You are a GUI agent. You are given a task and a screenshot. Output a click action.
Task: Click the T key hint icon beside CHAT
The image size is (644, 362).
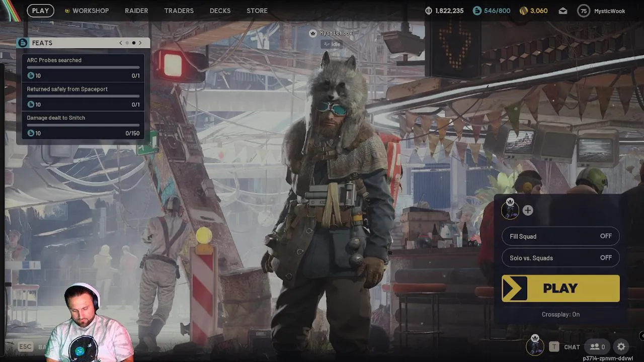tap(554, 346)
